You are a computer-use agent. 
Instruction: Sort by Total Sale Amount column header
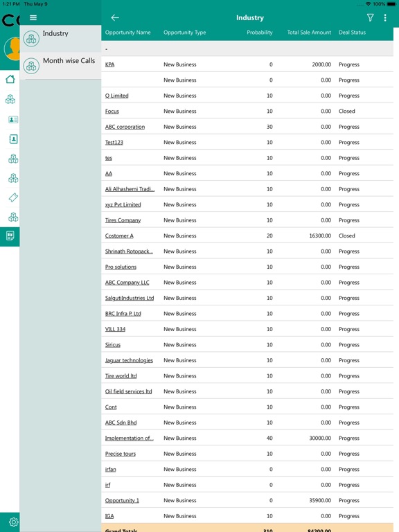pyautogui.click(x=309, y=33)
